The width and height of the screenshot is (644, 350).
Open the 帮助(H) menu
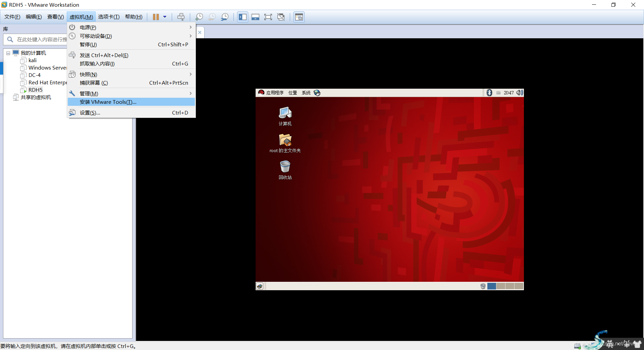tap(133, 17)
